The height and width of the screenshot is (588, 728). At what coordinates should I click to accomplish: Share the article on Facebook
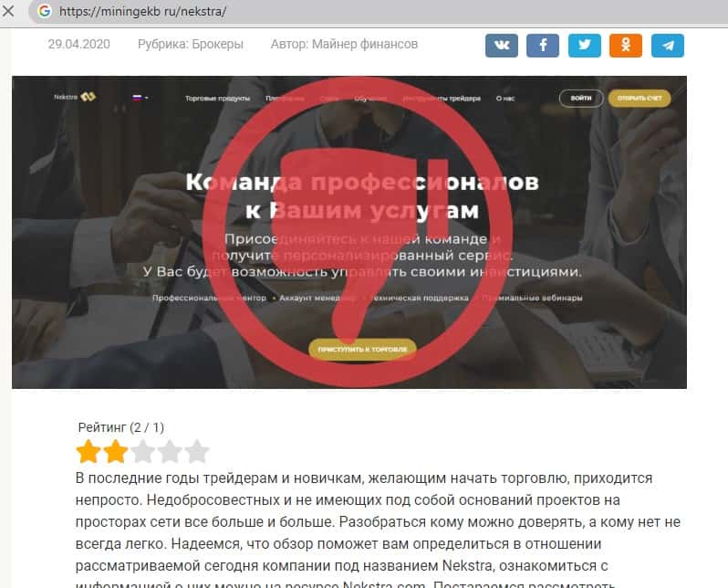pos(543,46)
